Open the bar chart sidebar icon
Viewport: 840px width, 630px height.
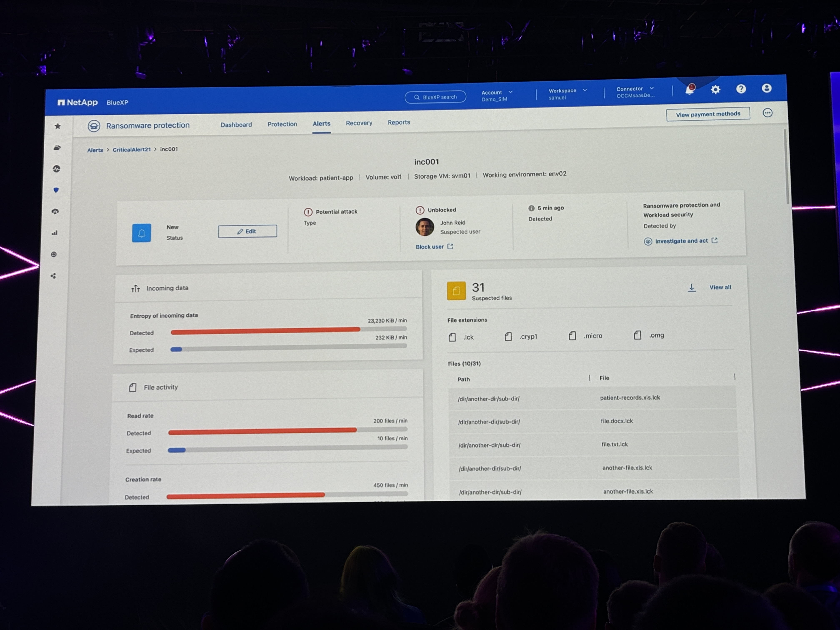coord(55,233)
